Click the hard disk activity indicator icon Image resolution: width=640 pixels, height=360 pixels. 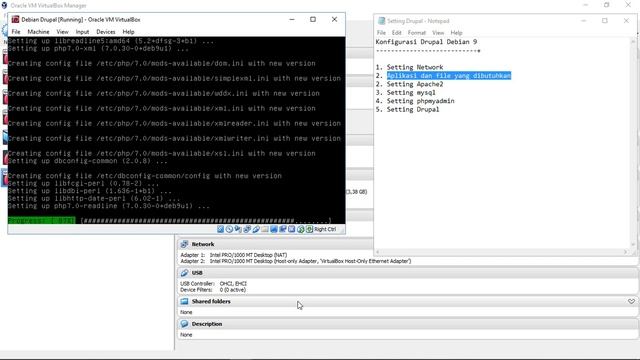(x=220, y=229)
